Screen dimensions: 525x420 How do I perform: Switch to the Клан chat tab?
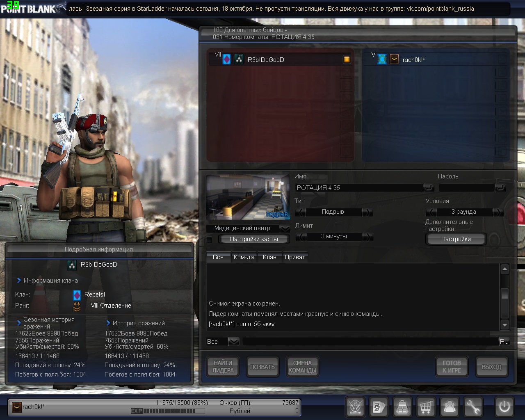[269, 257]
